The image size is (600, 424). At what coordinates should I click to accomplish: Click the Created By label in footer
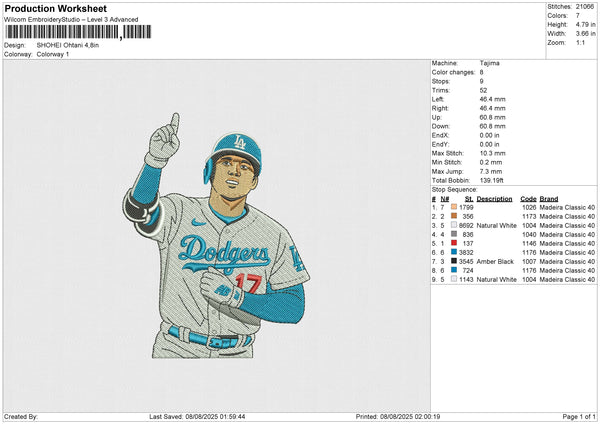[x=21, y=416]
